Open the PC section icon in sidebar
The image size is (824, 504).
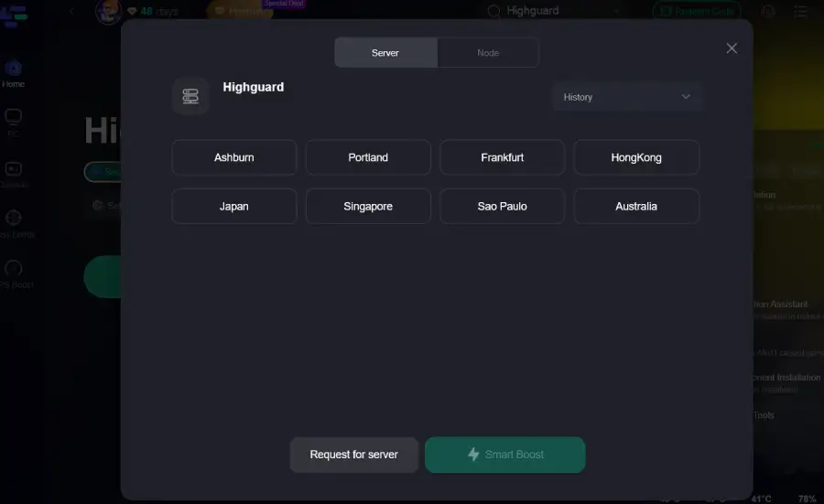click(14, 118)
